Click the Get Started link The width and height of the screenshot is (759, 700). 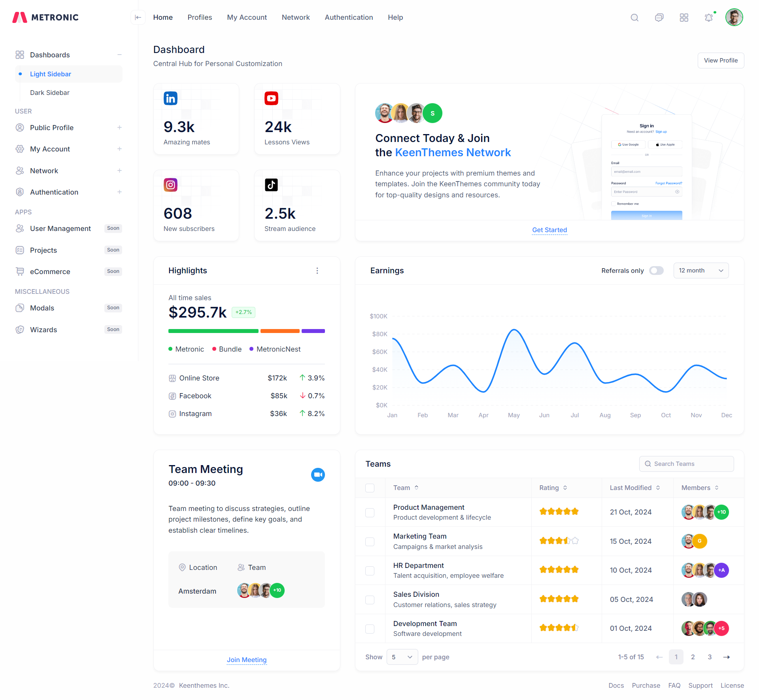point(549,230)
